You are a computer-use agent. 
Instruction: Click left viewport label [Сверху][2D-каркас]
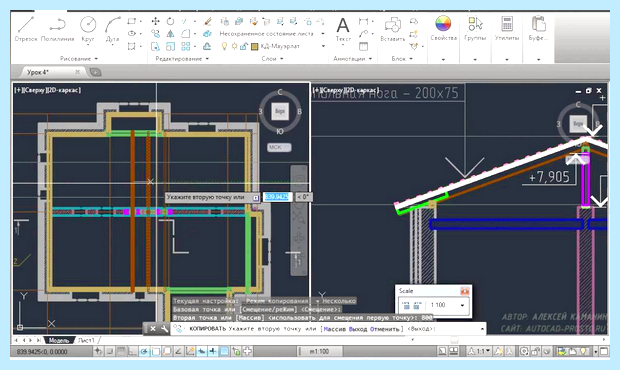48,90
